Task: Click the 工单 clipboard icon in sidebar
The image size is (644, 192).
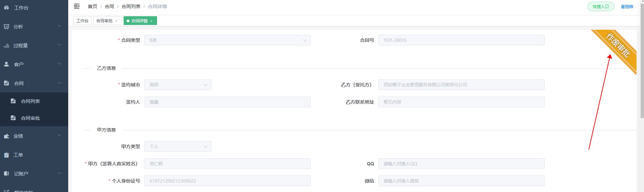Action: pos(6,155)
